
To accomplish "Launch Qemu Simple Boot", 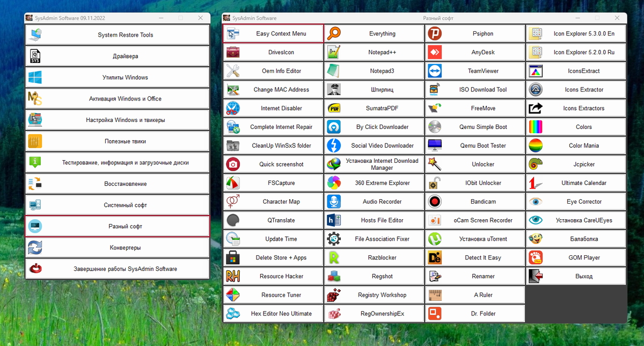I will click(475, 127).
